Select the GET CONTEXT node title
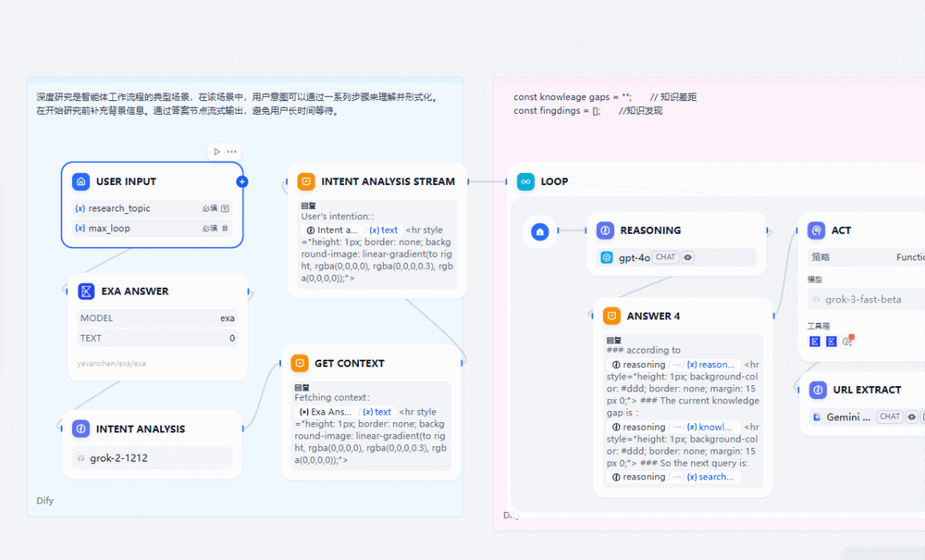Screen dimensions: 925x560 point(349,363)
